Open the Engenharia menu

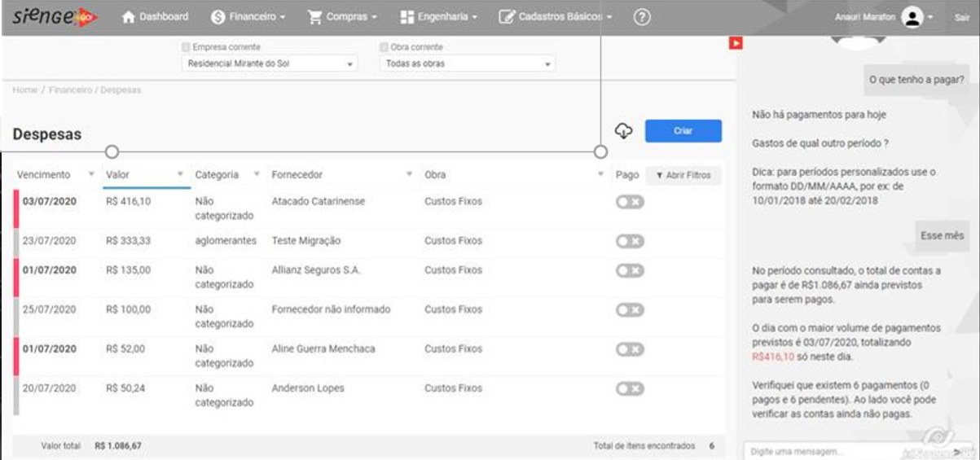pos(439,16)
